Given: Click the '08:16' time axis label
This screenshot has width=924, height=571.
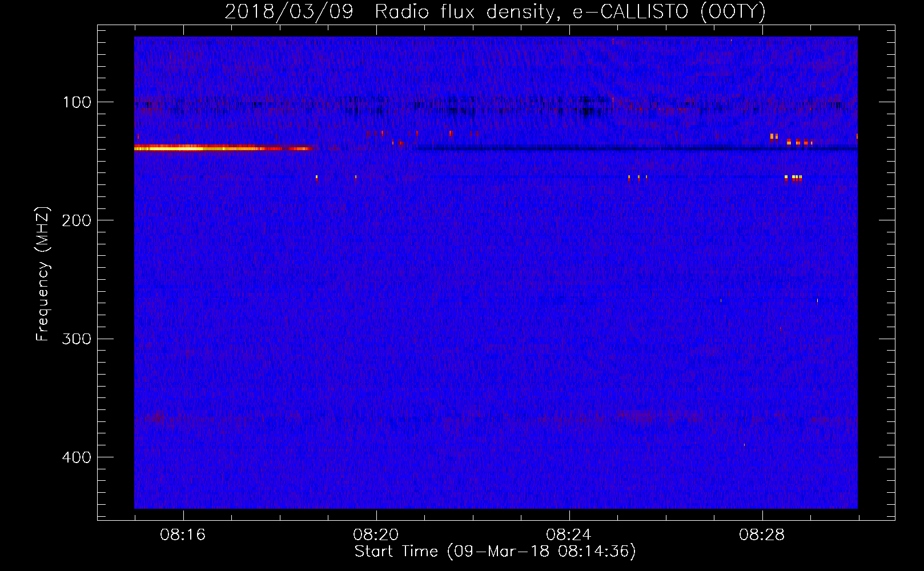Looking at the screenshot, I should click(183, 535).
